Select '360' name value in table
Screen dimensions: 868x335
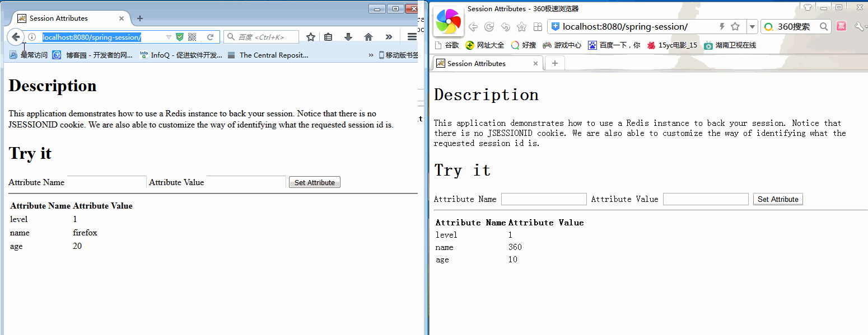pos(515,247)
